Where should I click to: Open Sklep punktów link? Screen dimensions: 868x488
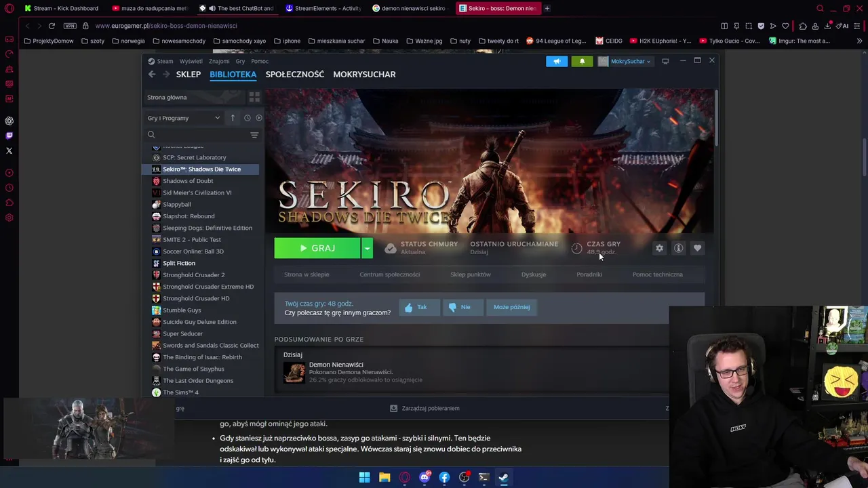pyautogui.click(x=471, y=274)
